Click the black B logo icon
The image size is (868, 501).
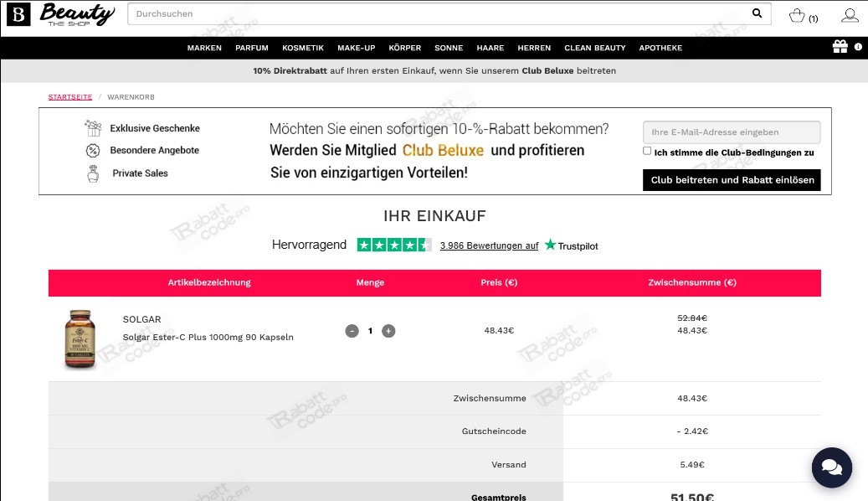point(18,14)
